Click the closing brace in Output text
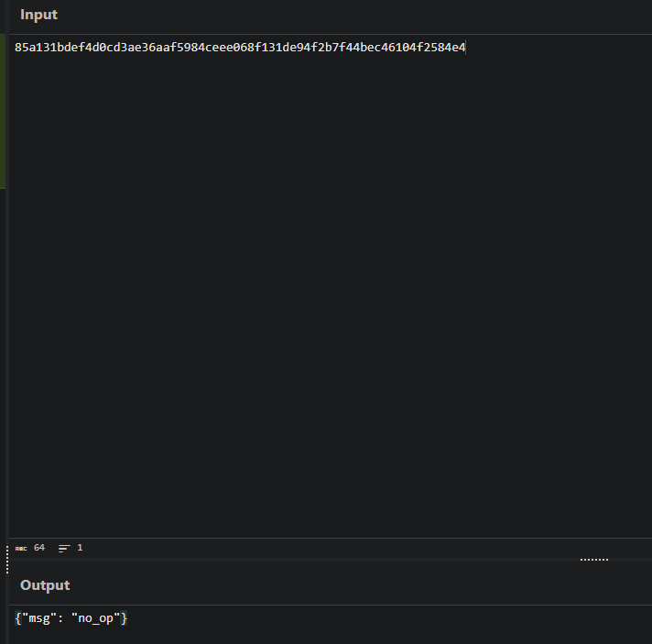Image resolution: width=652 pixels, height=644 pixels. point(125,619)
